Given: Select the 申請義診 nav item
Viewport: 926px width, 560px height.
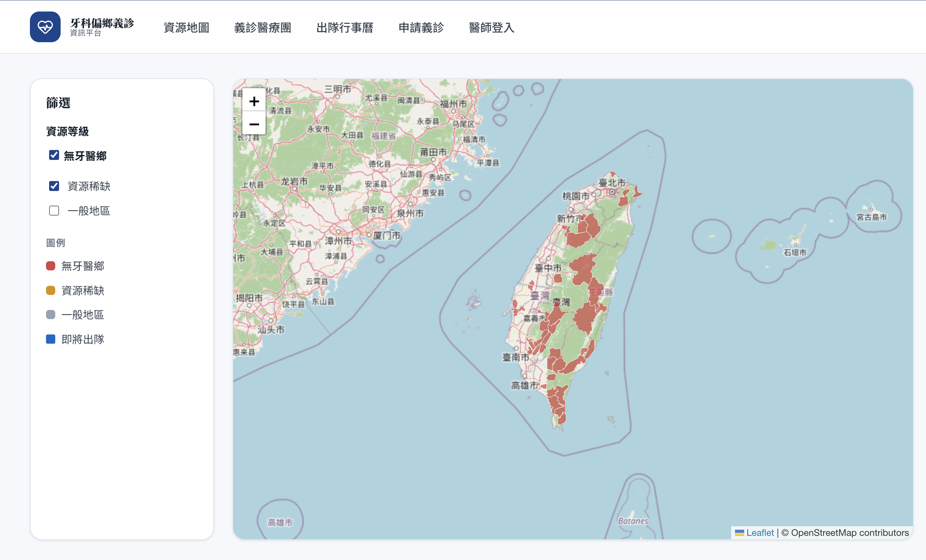Looking at the screenshot, I should pos(421,28).
